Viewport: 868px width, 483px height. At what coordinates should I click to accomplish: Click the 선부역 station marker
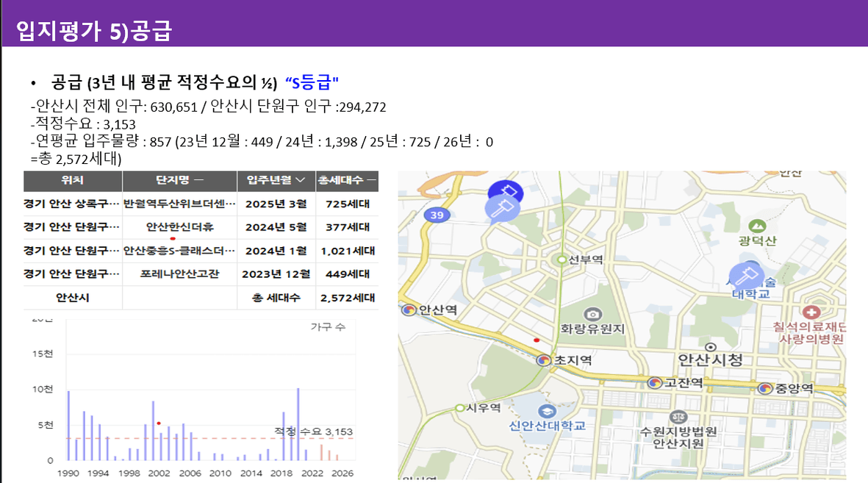click(562, 260)
